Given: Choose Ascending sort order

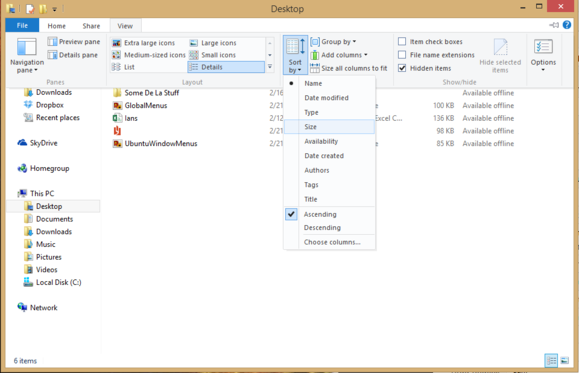Looking at the screenshot, I should 329,214.
